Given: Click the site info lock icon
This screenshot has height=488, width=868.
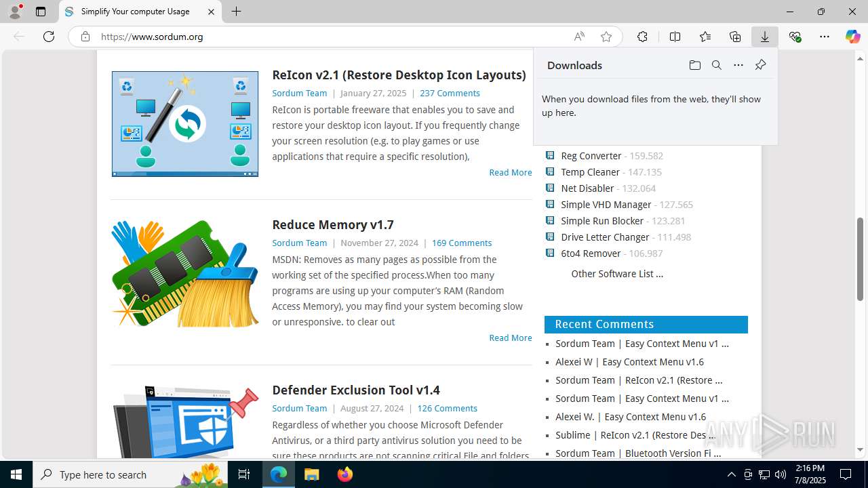Looking at the screenshot, I should coord(85,37).
